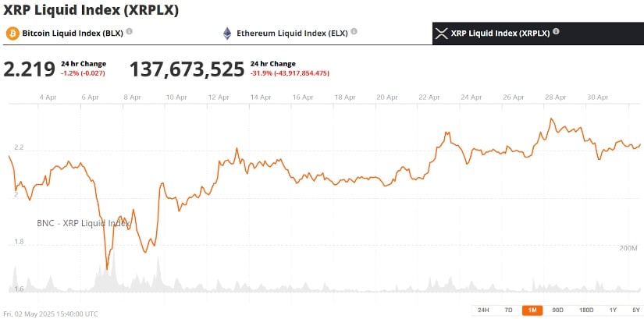Set chart range to 24H
Screen dimensions: 644x319
pos(483,310)
